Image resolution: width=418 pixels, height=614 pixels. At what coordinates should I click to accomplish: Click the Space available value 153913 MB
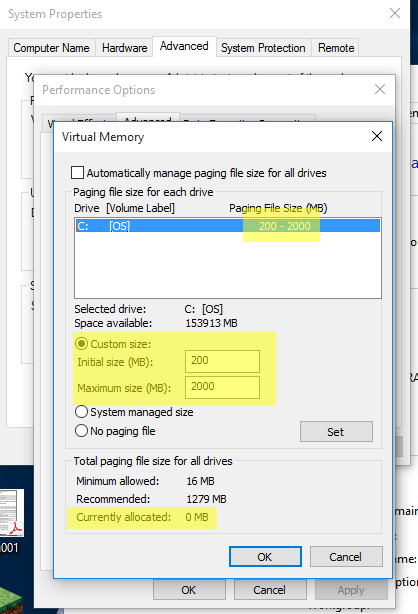211,323
